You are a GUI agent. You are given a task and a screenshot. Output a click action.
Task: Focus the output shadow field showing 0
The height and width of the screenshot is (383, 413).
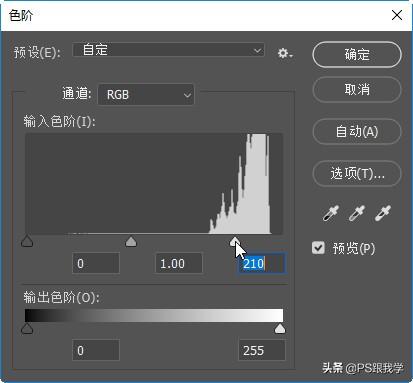tap(96, 350)
